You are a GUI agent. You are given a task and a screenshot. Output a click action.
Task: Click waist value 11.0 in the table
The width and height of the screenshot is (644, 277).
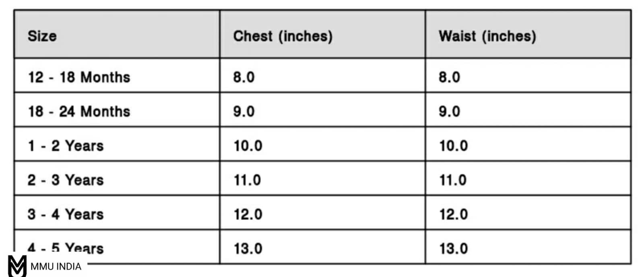453,180
